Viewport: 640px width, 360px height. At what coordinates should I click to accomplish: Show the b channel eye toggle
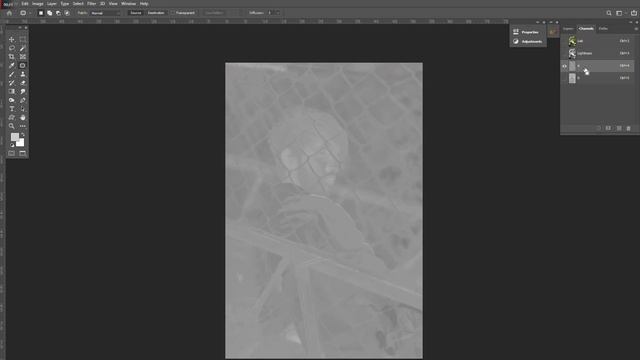[564, 78]
